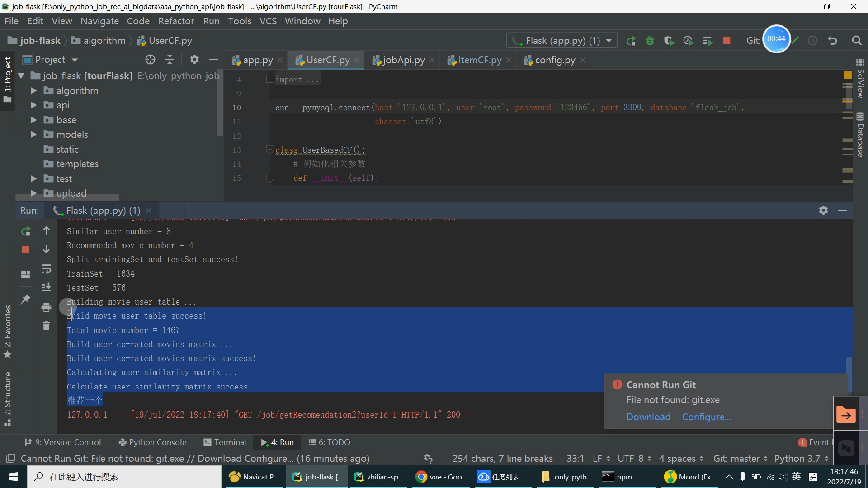The height and width of the screenshot is (488, 868).
Task: Click Configure in the Git notification
Action: click(x=706, y=417)
